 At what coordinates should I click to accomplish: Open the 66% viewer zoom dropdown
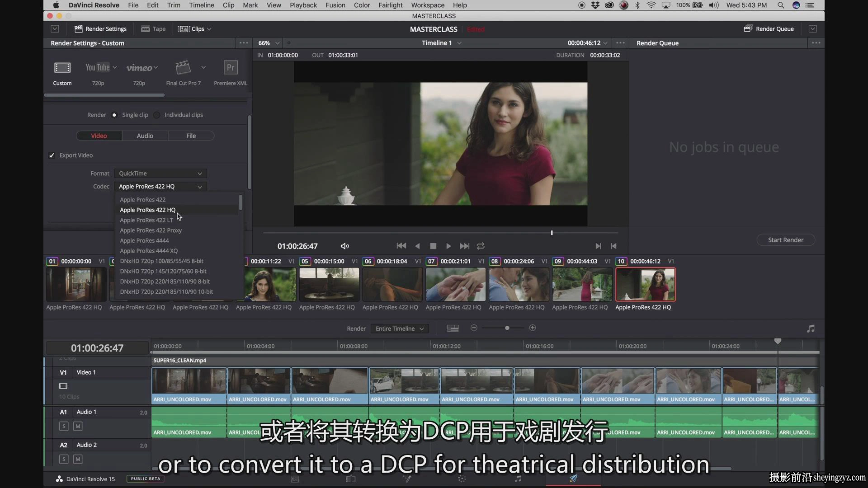click(x=269, y=43)
